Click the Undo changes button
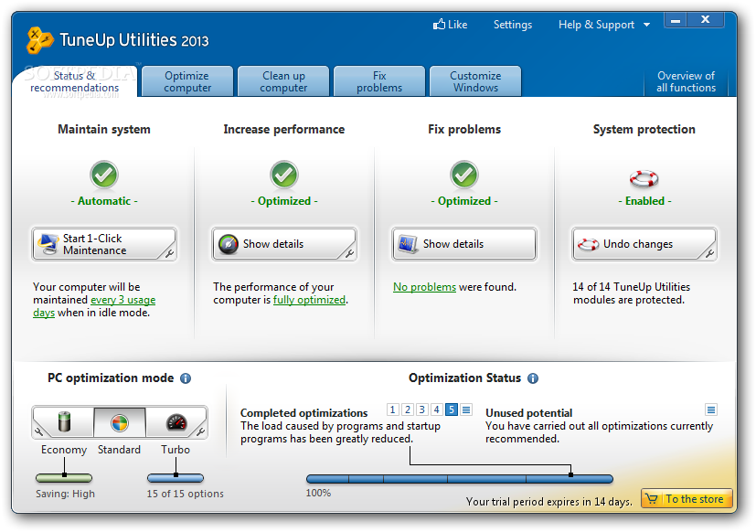 [644, 244]
